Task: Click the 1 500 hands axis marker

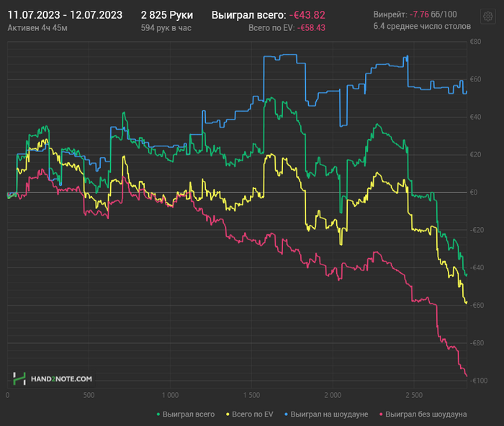Action: click(x=251, y=395)
